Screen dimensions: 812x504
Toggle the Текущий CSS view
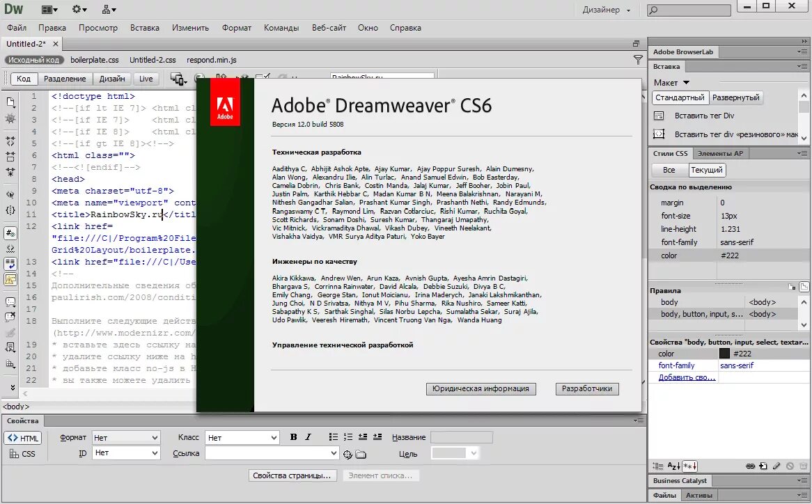pos(708,169)
